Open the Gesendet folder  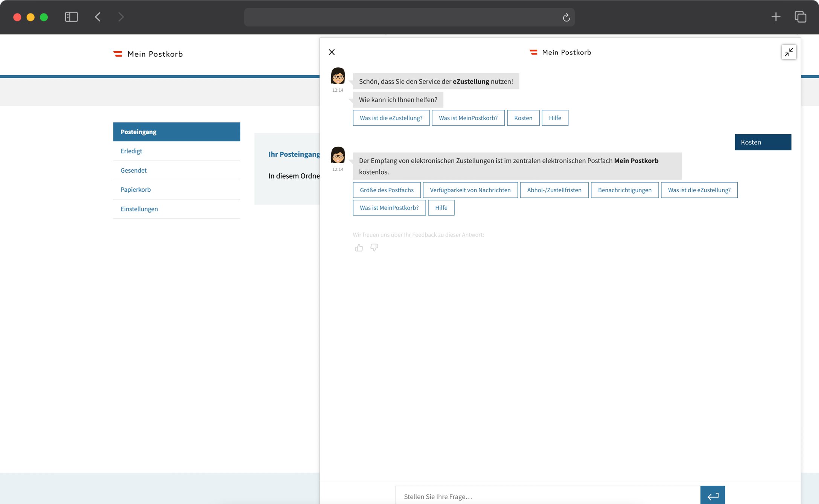(177, 170)
